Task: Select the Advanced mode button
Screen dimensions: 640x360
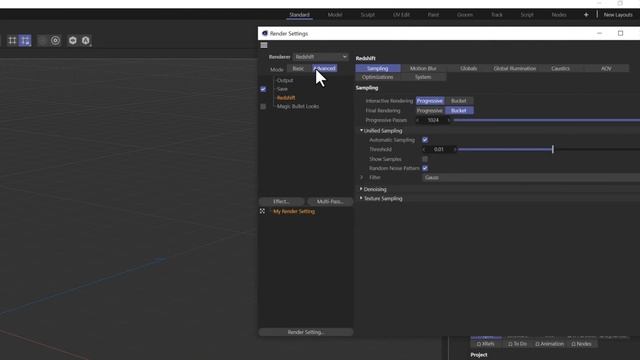Action: [325, 69]
